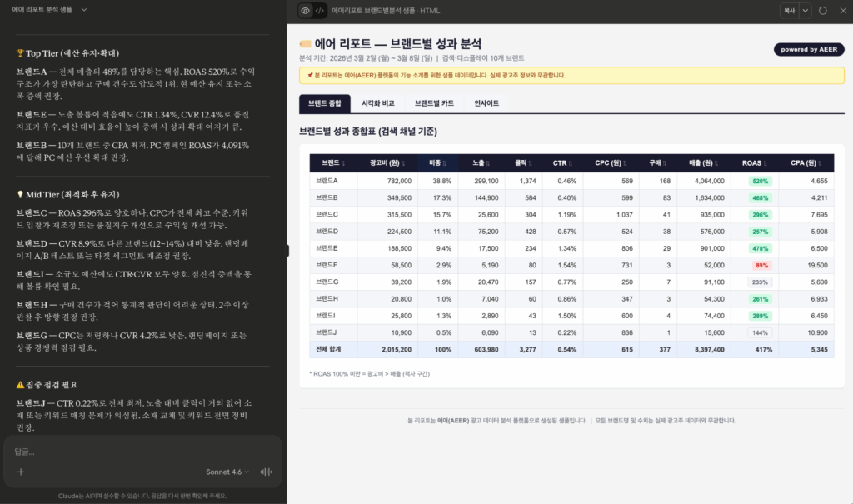Click the plus attachment icon in composer
Viewport: 853px width, 504px height.
[21, 472]
